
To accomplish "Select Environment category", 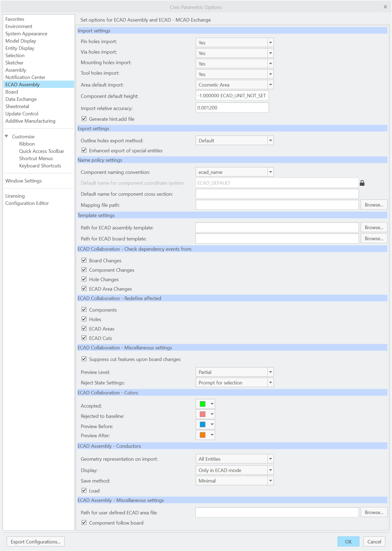I will (19, 26).
